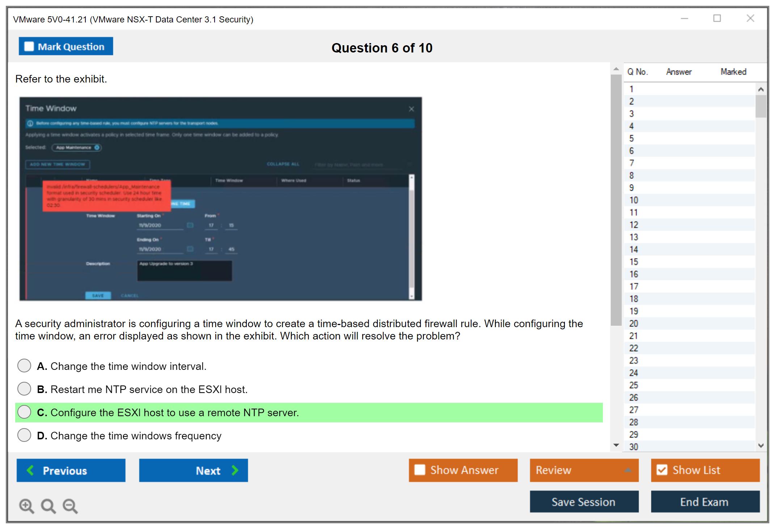Go to question 22 in the list

pyautogui.click(x=634, y=348)
